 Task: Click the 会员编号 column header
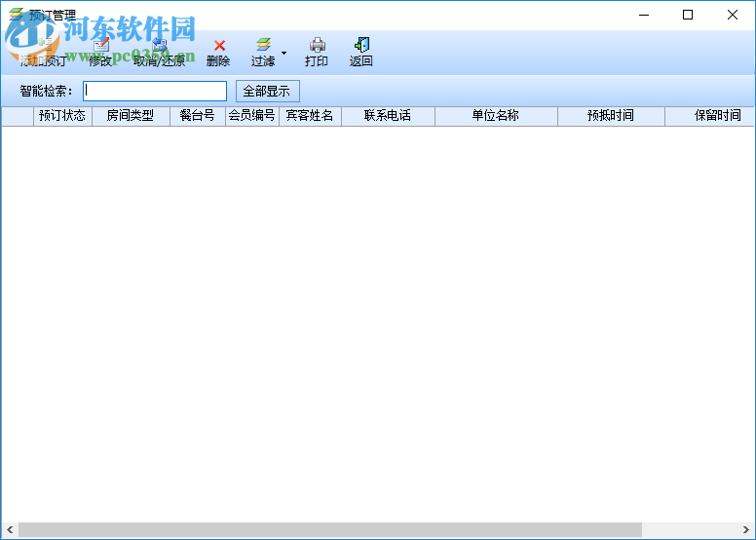tap(252, 116)
